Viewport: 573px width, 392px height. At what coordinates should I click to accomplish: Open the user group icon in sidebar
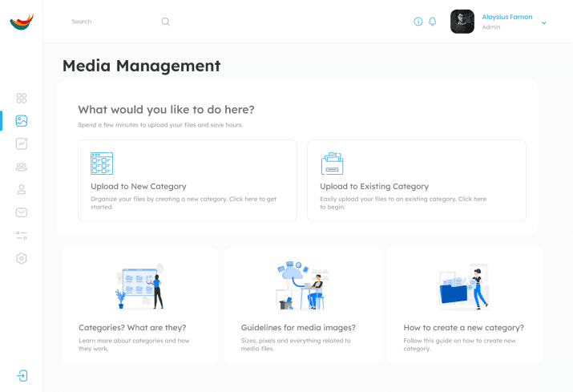[22, 167]
